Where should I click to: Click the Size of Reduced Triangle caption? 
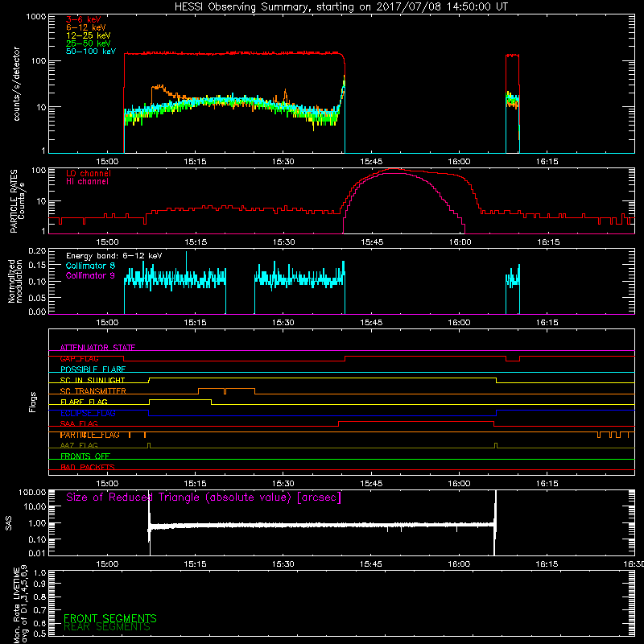[204, 497]
